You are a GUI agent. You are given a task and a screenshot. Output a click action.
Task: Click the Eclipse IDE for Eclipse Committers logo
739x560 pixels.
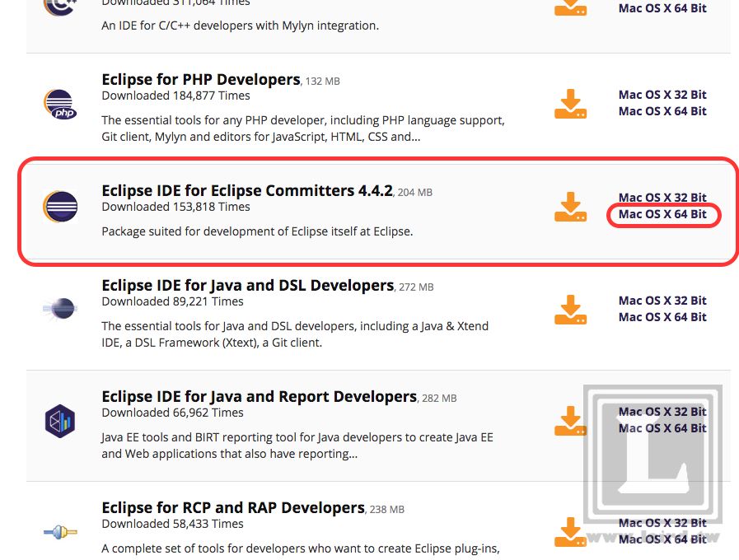click(59, 208)
